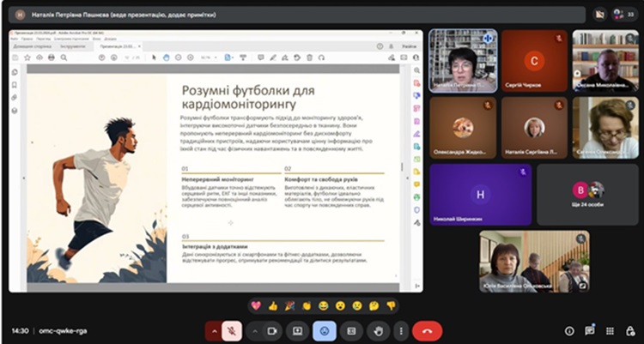Image resolution: width=644 pixels, height=344 pixels.
Task: Toggle the camera on or off
Action: point(273,330)
